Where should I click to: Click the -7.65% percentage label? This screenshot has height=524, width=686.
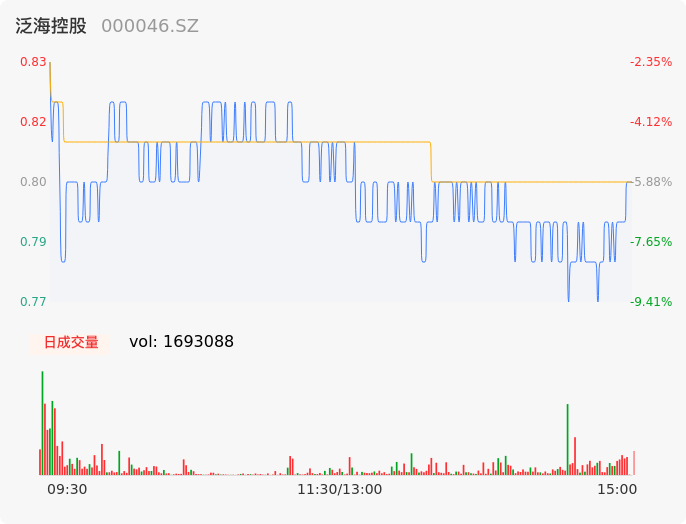(651, 241)
